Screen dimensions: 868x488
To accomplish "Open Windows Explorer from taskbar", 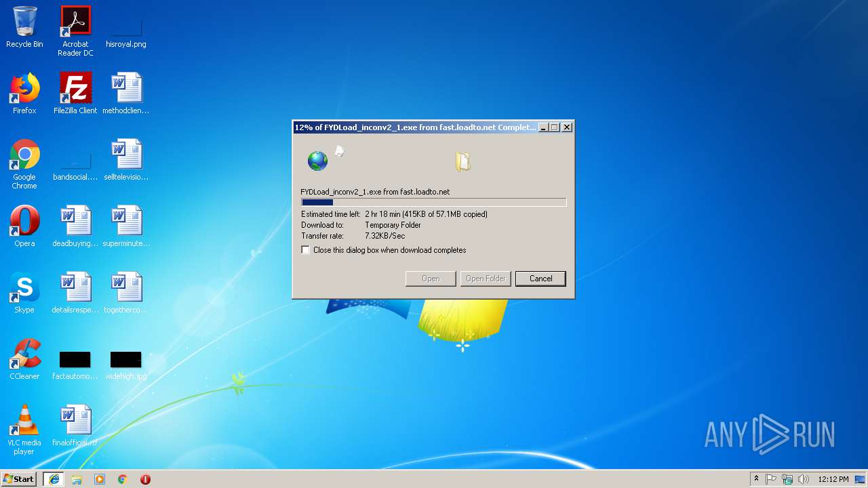I will 77,479.
